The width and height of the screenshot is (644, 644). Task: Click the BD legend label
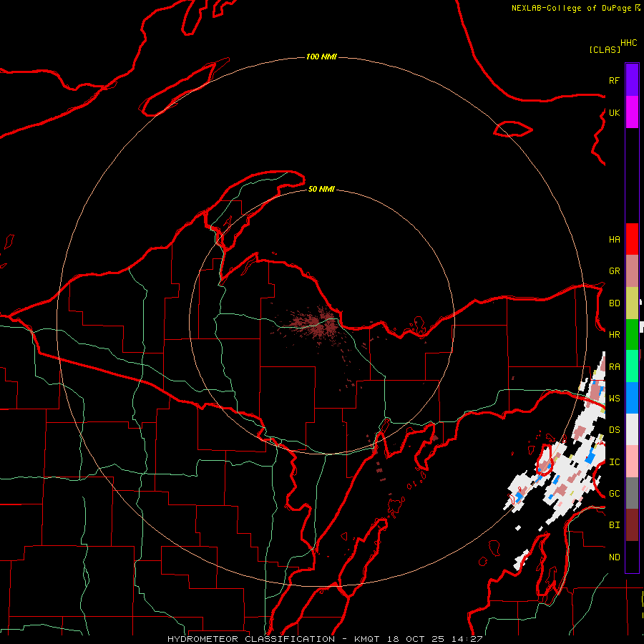pos(614,303)
